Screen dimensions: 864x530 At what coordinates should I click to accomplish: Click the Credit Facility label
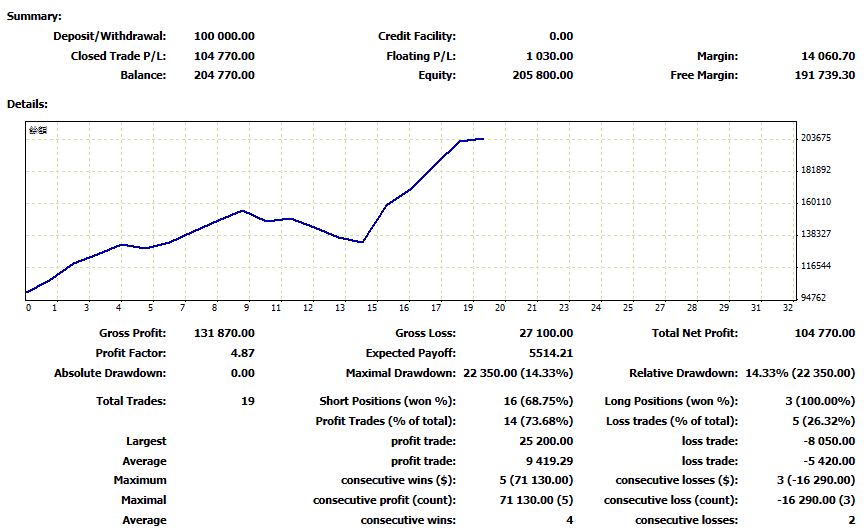click(x=417, y=36)
